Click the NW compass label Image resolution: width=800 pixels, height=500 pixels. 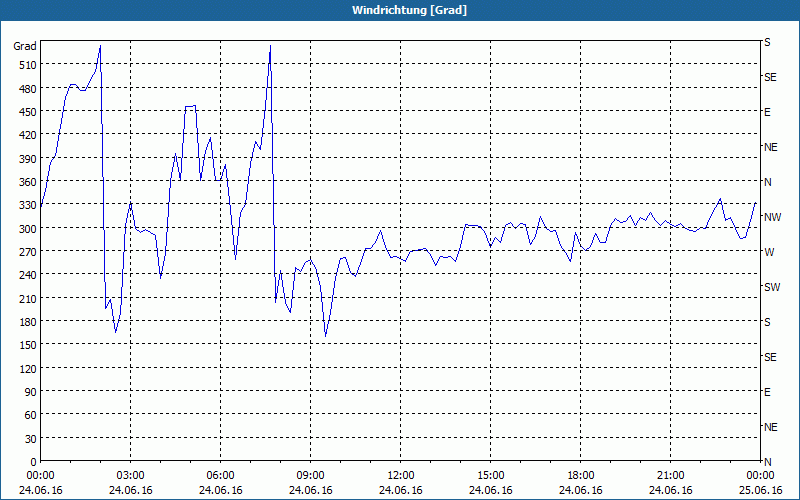coord(772,217)
